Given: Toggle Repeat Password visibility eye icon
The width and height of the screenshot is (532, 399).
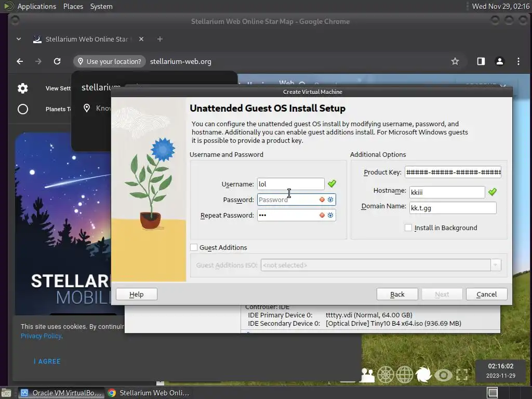Looking at the screenshot, I should click(330, 215).
